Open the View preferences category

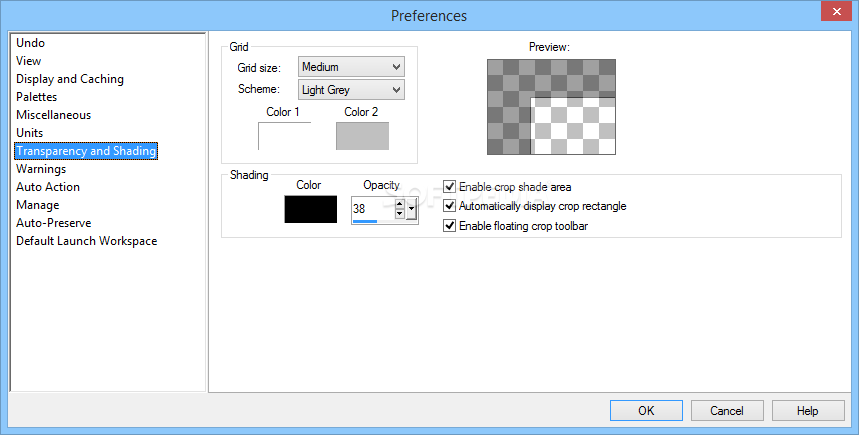tap(28, 61)
